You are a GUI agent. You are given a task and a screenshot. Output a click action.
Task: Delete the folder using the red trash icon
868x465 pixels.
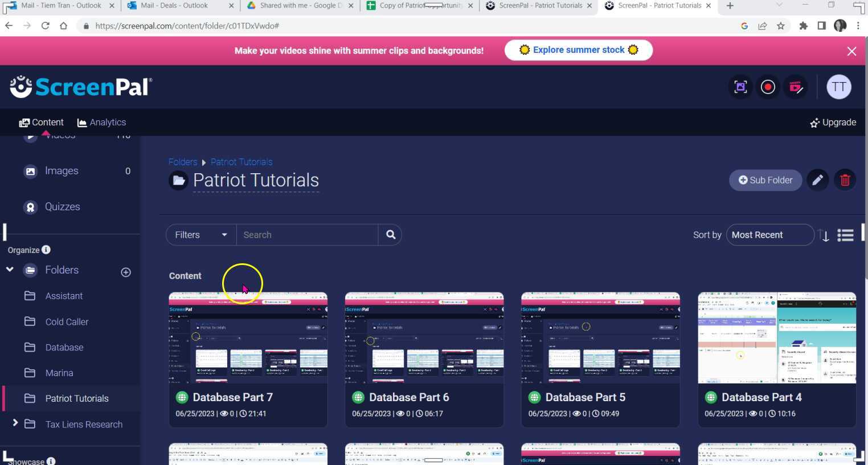tap(845, 180)
